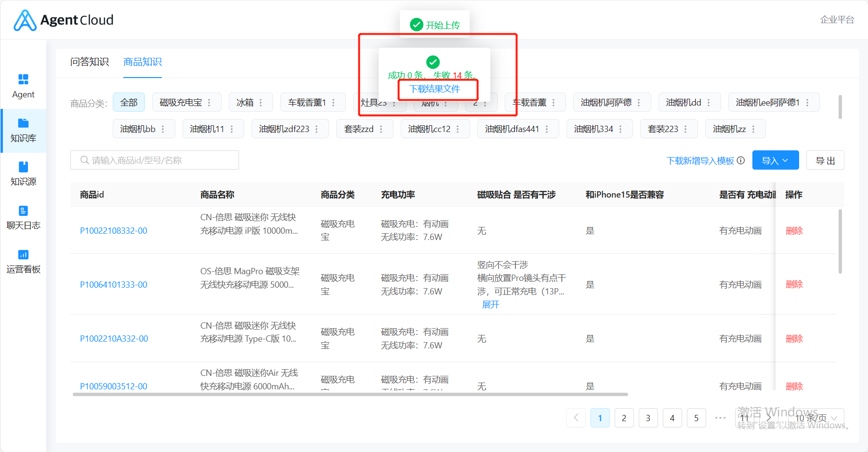The width and height of the screenshot is (868, 452).
Task: Open more options for 油烟机bb category
Action: (x=163, y=129)
